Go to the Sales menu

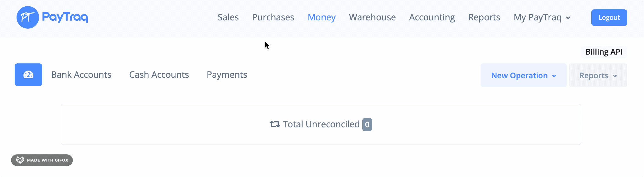coord(228,17)
